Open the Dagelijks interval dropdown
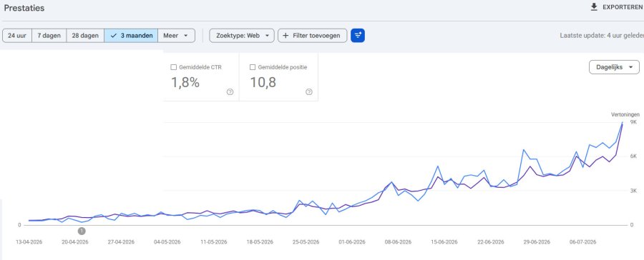Screen dimensions: 644x260 pos(614,67)
